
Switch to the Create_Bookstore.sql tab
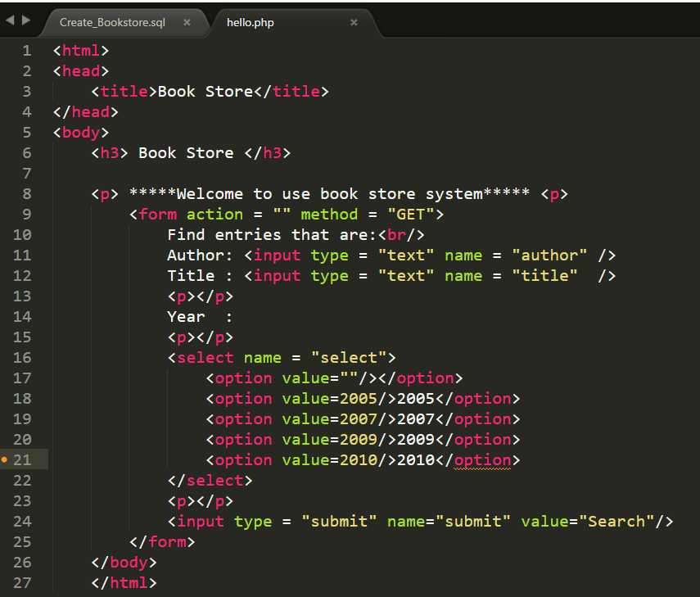pos(112,22)
